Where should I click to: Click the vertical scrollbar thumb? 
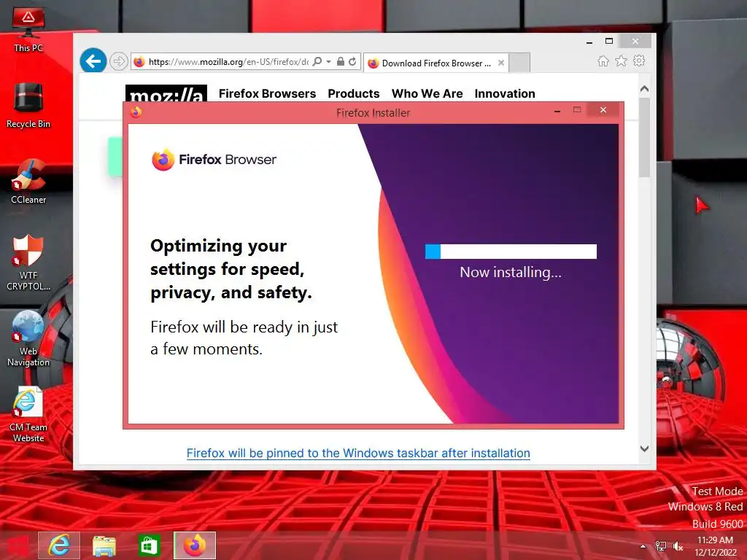point(645,138)
